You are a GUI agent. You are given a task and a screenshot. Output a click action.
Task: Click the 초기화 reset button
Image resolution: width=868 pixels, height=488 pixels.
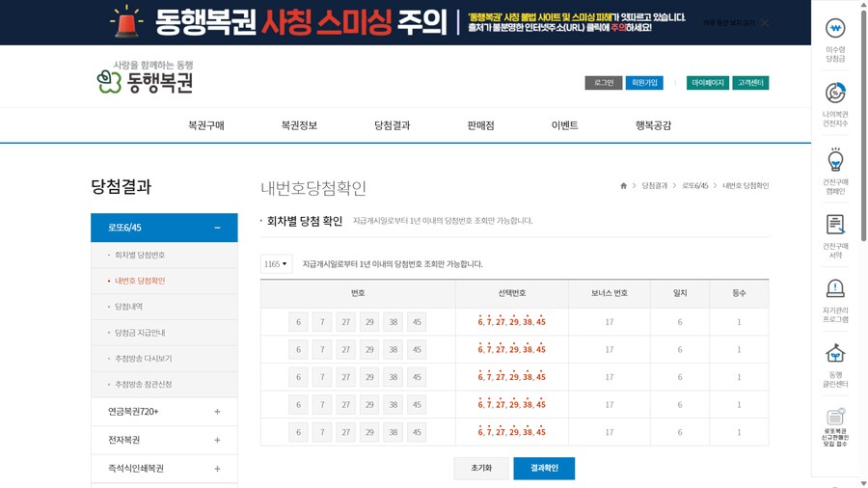point(481,468)
